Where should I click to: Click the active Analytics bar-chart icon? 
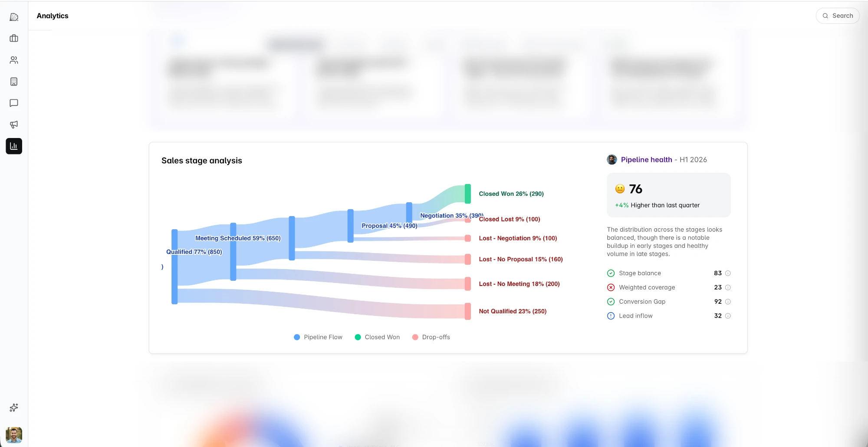point(13,146)
